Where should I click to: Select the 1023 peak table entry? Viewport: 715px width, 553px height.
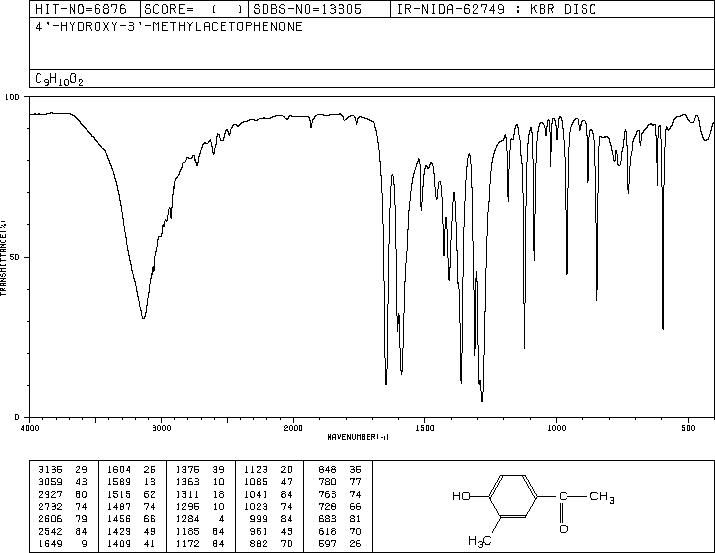pyautogui.click(x=268, y=506)
